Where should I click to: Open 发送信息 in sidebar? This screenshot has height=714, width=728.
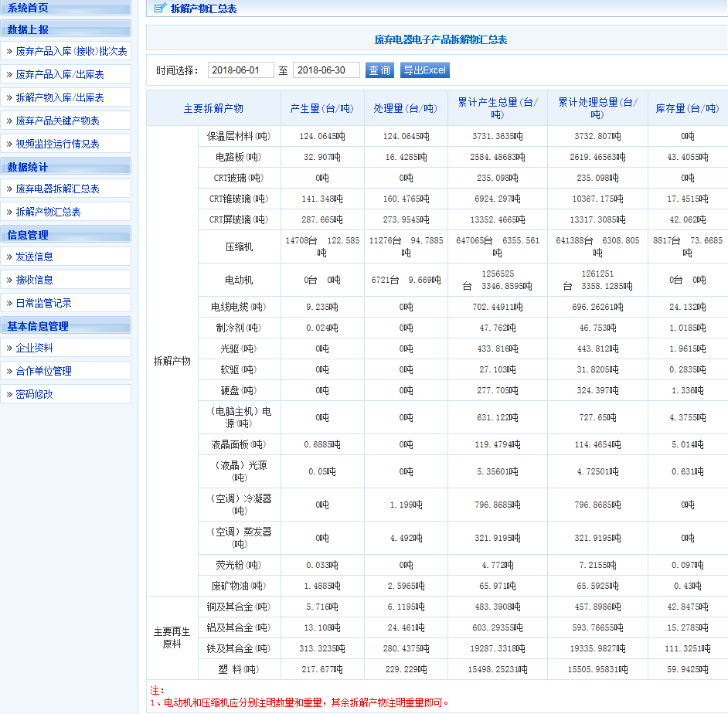34,257
